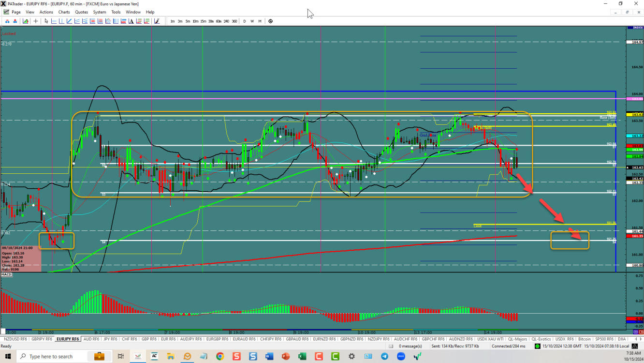Switch chart to 15m timeframe

pyautogui.click(x=203, y=21)
